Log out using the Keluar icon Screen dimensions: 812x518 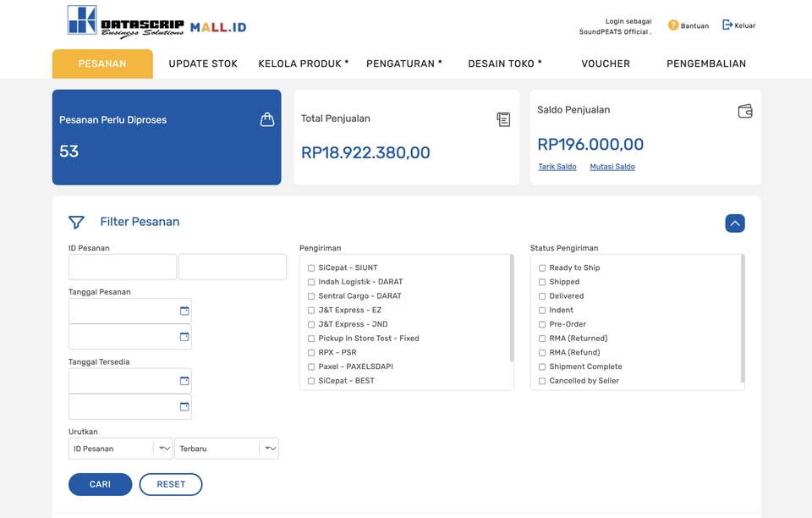click(726, 25)
